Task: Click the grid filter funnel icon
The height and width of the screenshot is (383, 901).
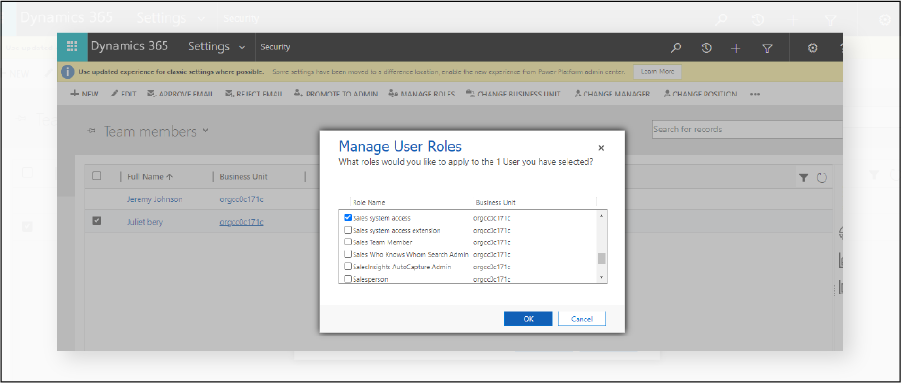Action: click(804, 178)
